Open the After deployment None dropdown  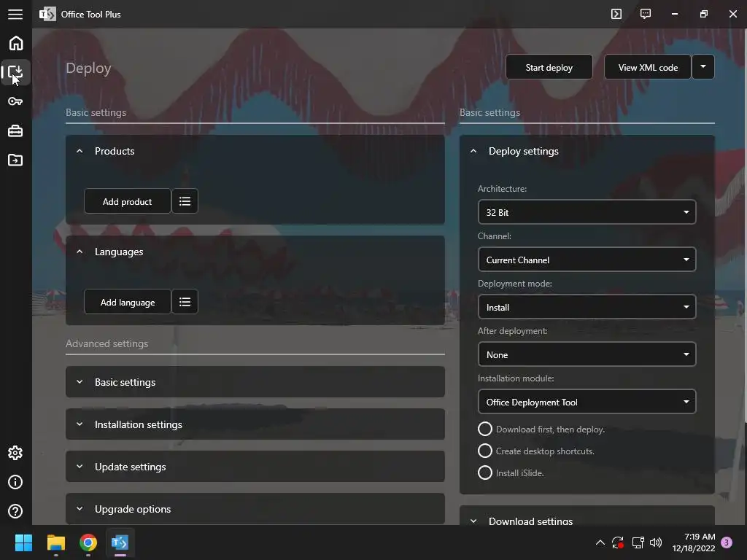[x=587, y=354]
